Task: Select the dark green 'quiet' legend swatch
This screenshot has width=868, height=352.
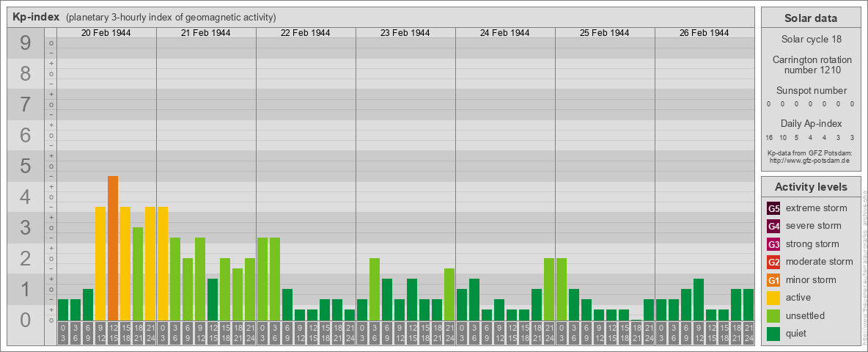Action: pyautogui.click(x=773, y=333)
